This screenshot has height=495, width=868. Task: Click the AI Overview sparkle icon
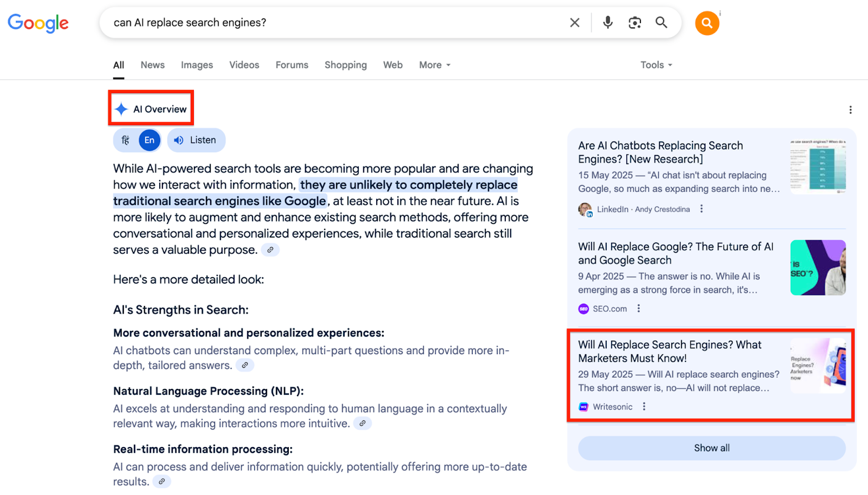pos(121,109)
